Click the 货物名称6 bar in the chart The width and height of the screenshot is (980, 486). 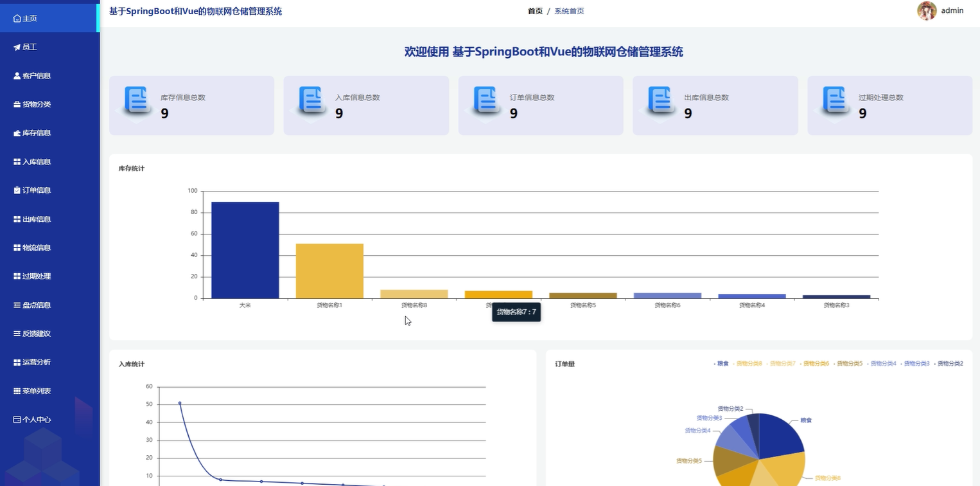[x=668, y=296]
